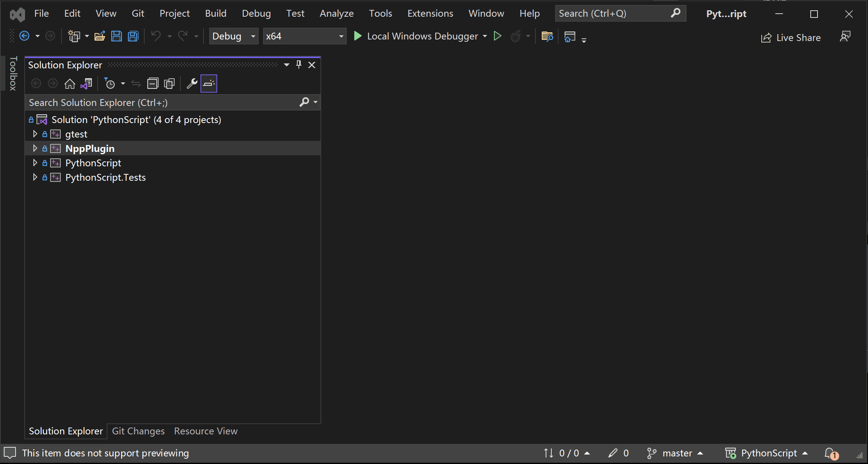The image size is (868, 464).
Task: Click the 0 / 0 push pull indicator
Action: pos(567,453)
